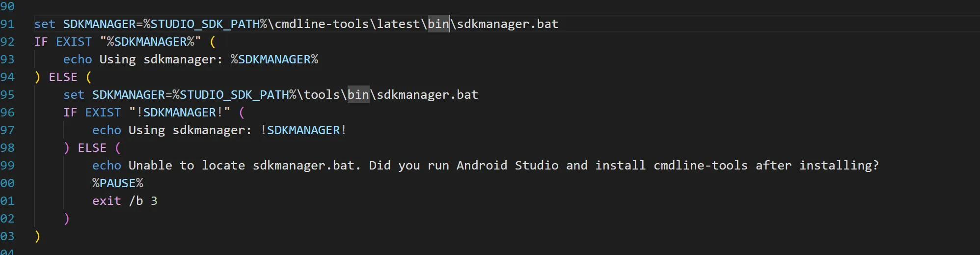Click 'echo' on line 97
This screenshot has width=980, height=255.
(107, 130)
